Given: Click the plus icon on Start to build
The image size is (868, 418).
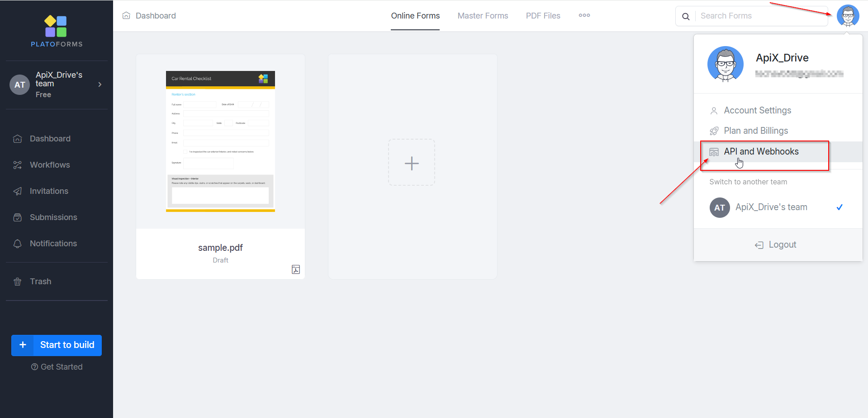Looking at the screenshot, I should tap(23, 345).
